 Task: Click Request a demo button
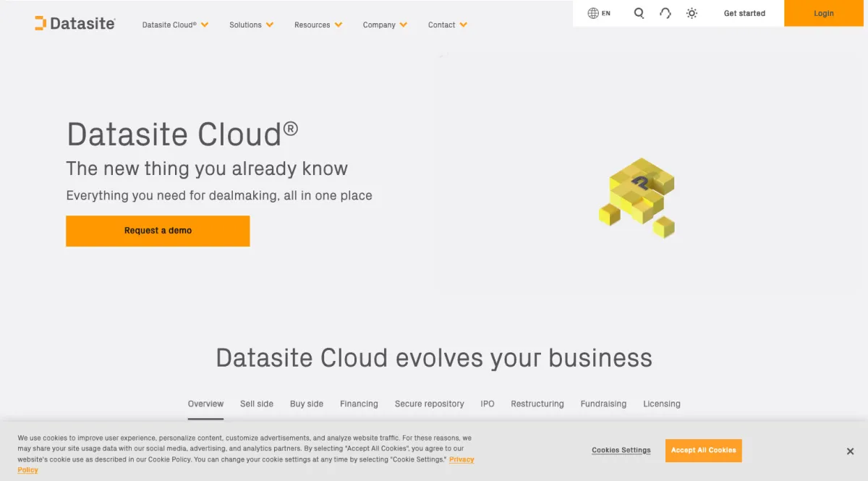point(158,231)
